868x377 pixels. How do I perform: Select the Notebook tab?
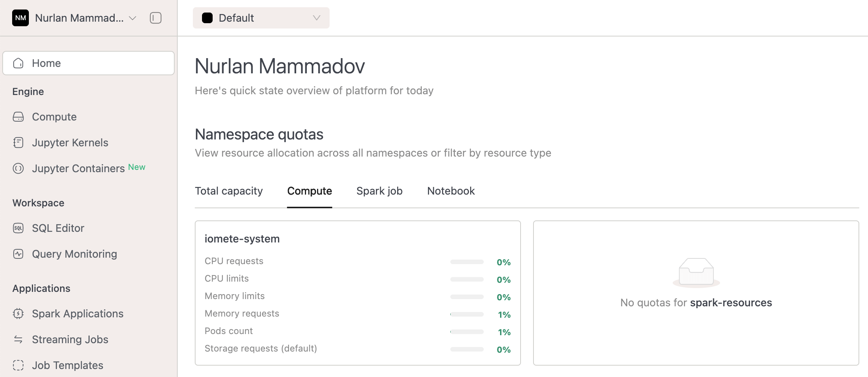point(451,191)
